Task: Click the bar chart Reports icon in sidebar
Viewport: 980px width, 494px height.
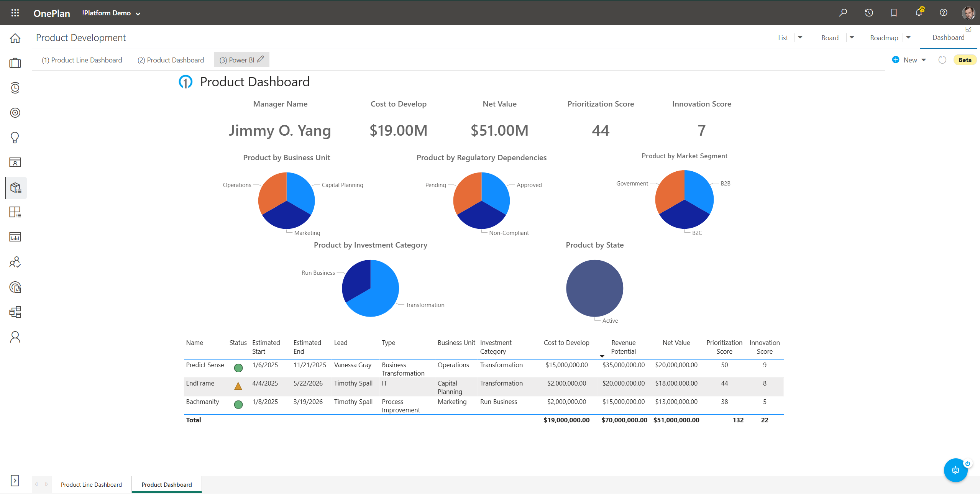Action: (x=15, y=236)
